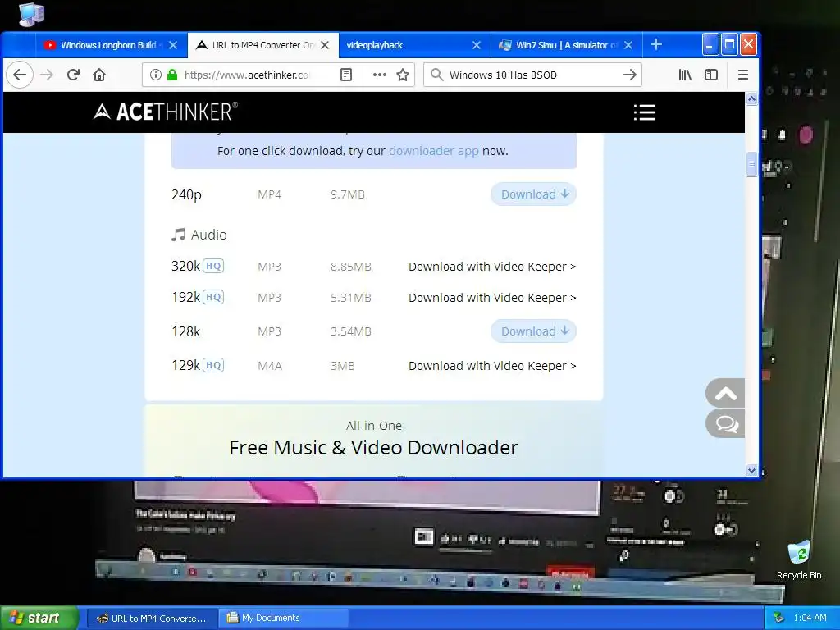Close the URL to MP4 Converter tab
Viewport: 840px width, 630px height.
point(325,46)
